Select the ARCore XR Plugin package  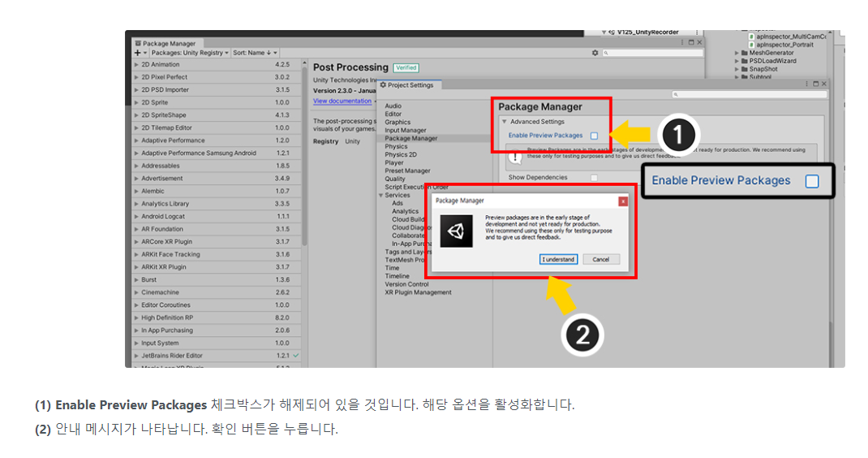(x=217, y=242)
